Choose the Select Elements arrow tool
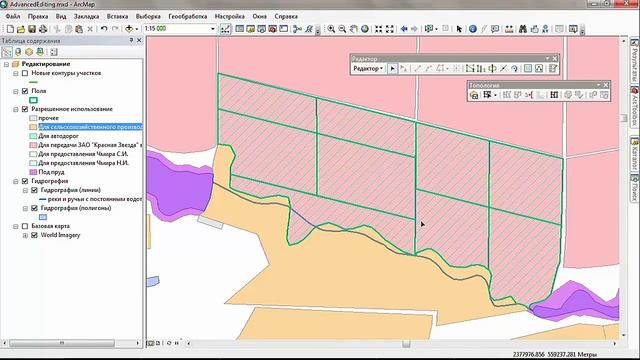Screen dimensions: 640x360 point(459,29)
